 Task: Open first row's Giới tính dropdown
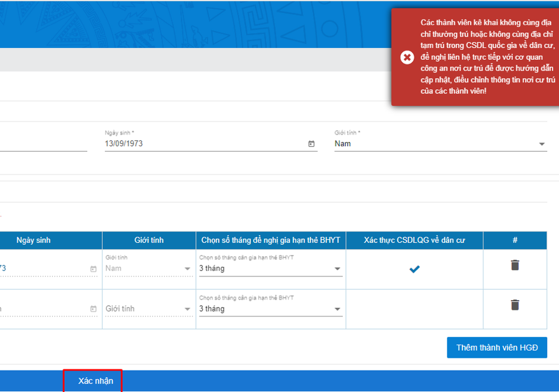[148, 268]
